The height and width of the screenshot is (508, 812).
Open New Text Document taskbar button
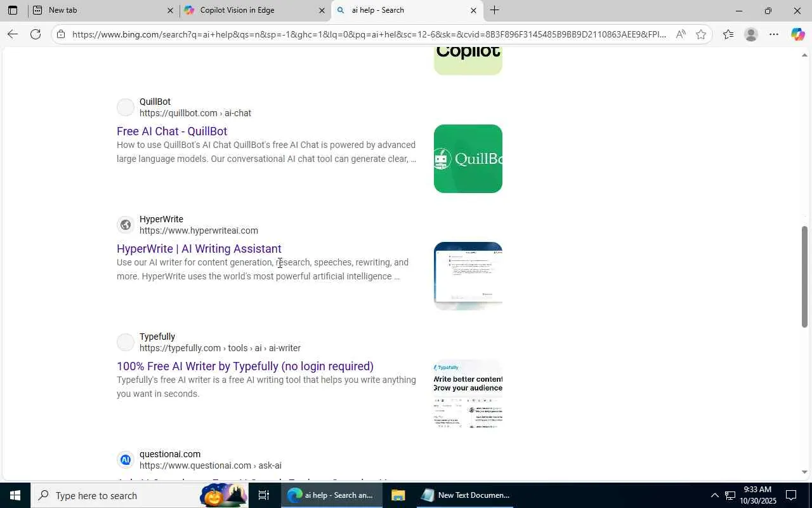pyautogui.click(x=466, y=495)
